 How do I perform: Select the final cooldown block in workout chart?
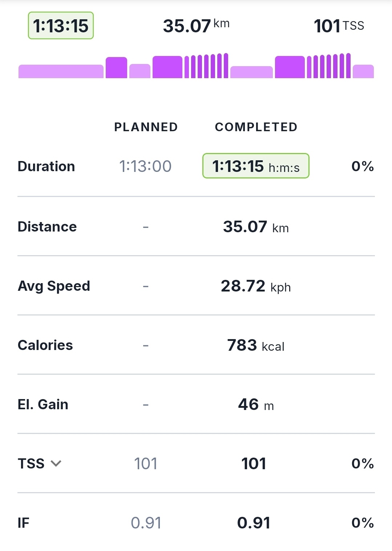(x=363, y=71)
